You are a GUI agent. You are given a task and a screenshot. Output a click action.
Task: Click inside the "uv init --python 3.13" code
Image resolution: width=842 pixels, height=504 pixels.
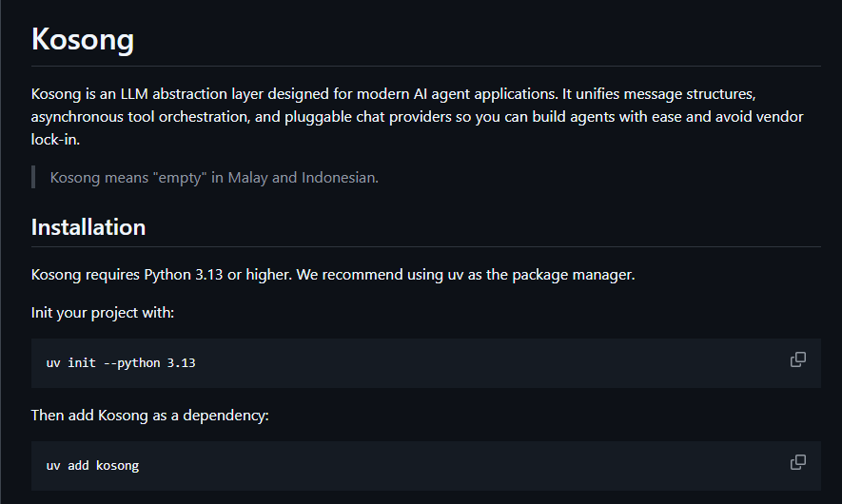(121, 363)
